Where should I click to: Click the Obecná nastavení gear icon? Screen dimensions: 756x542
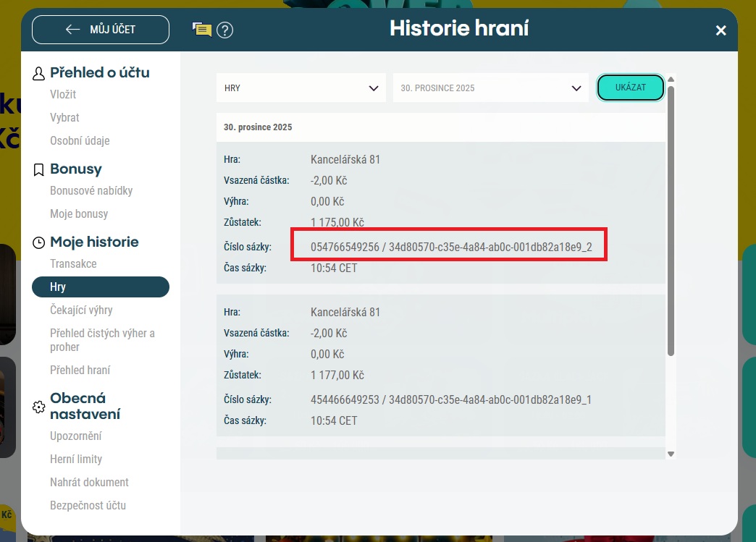tap(39, 407)
